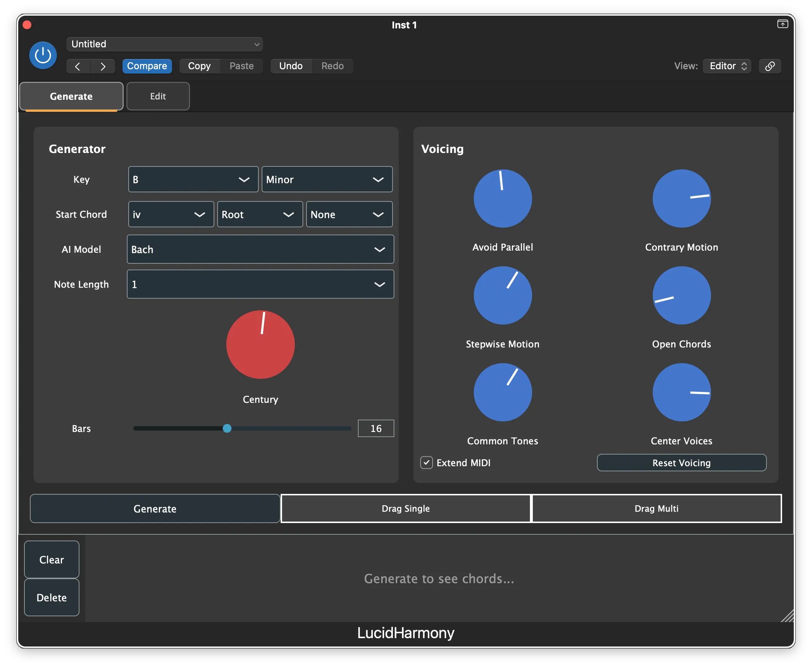
Task: Click the link chain icon button
Action: point(770,66)
